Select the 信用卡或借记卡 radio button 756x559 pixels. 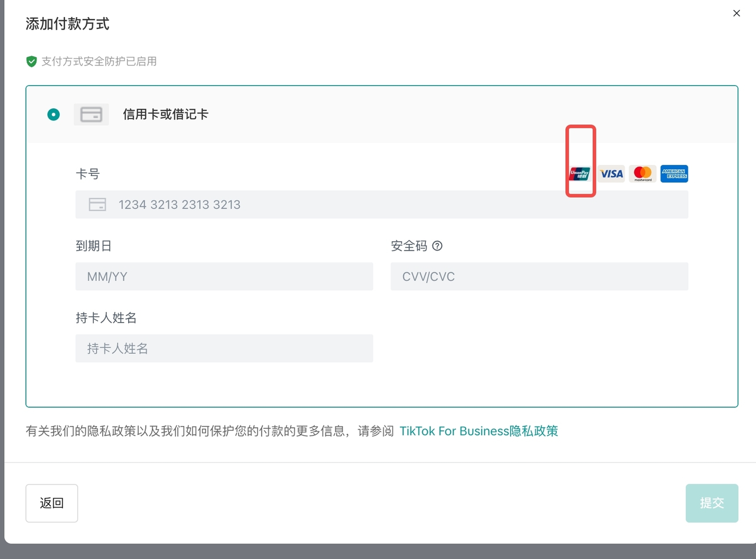[54, 115]
